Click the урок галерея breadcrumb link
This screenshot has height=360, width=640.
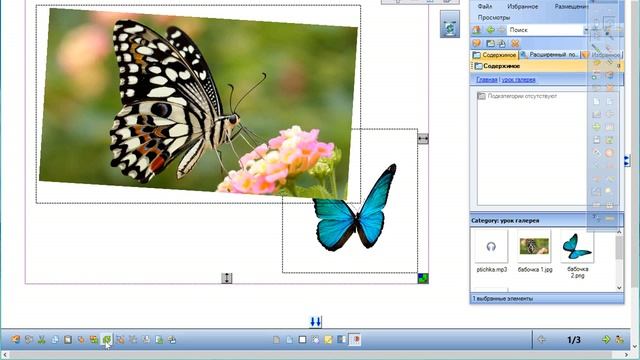point(518,80)
